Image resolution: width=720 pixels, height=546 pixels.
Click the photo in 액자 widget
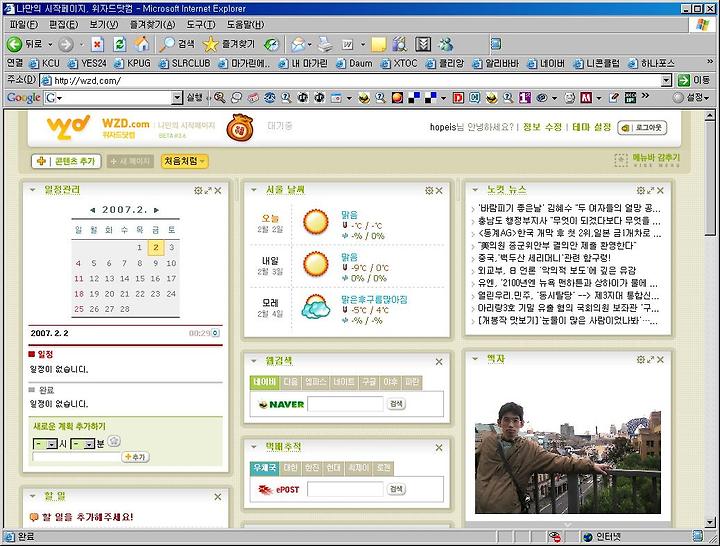[568, 458]
